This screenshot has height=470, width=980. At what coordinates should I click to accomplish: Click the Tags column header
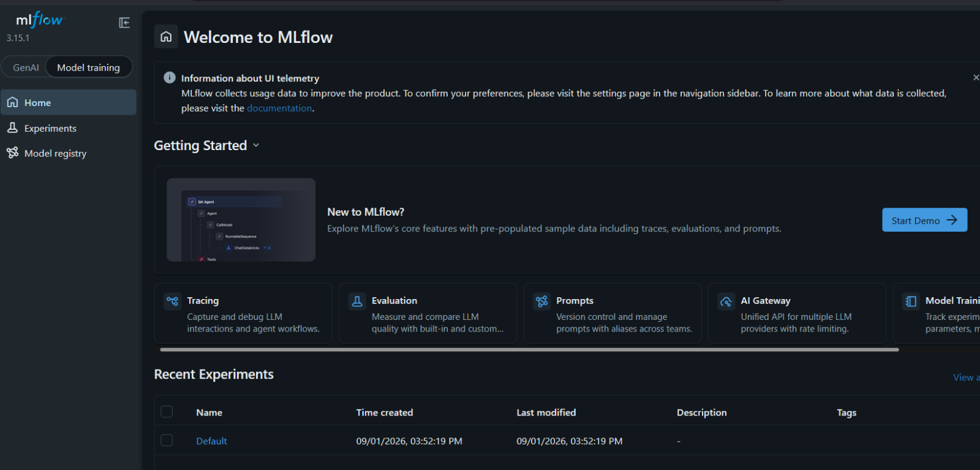point(846,412)
